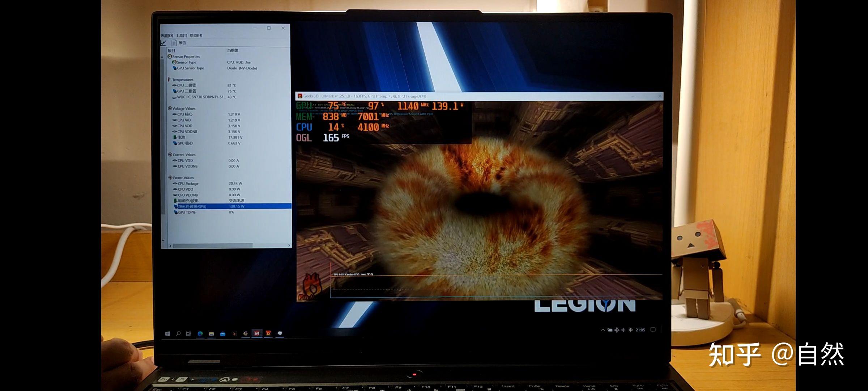Click the Voltage Values group icon
The width and height of the screenshot is (868, 391).
pos(170,108)
